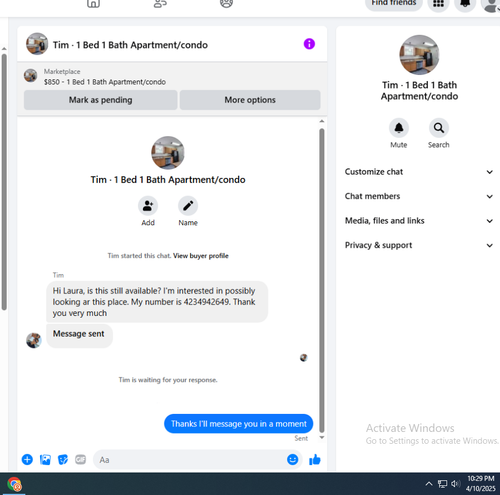The image size is (500, 495).
Task: Open more actions with the blue plus icon
Action: [27, 460]
